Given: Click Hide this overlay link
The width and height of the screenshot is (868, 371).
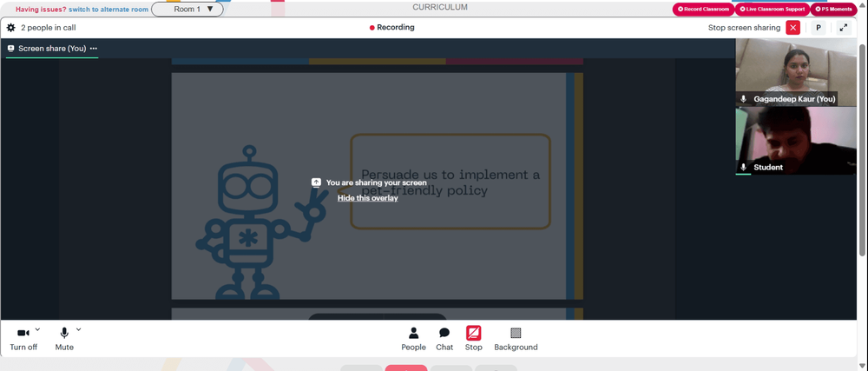Looking at the screenshot, I should pos(367,198).
